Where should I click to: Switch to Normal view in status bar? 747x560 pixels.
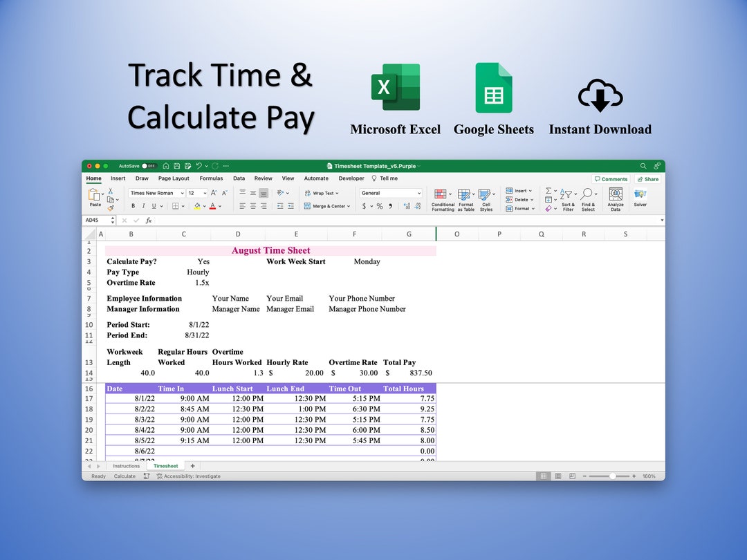(543, 476)
